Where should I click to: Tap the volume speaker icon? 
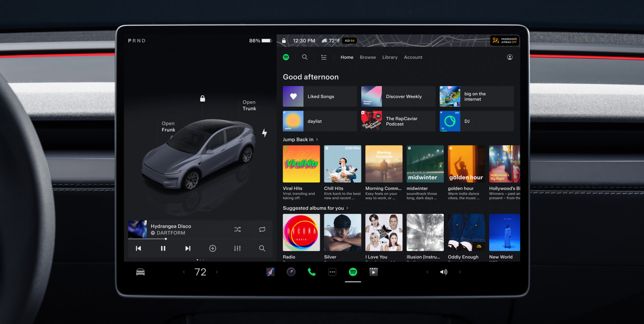[443, 272]
